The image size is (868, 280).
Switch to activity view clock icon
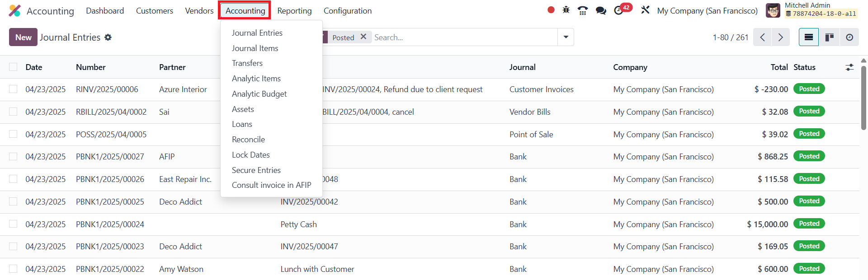pos(849,37)
